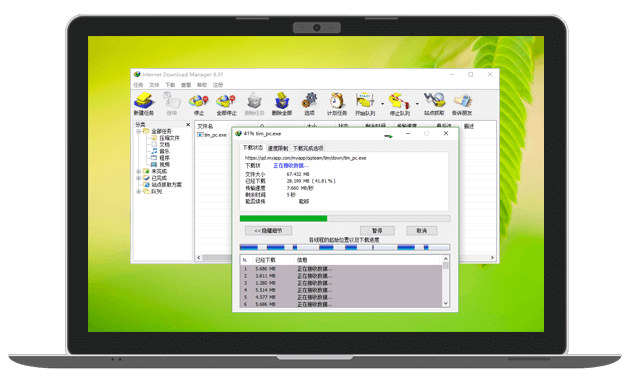Screen dimensions: 630x380
Task: Click the thread list scrollbar up arrow
Action: coord(445,259)
